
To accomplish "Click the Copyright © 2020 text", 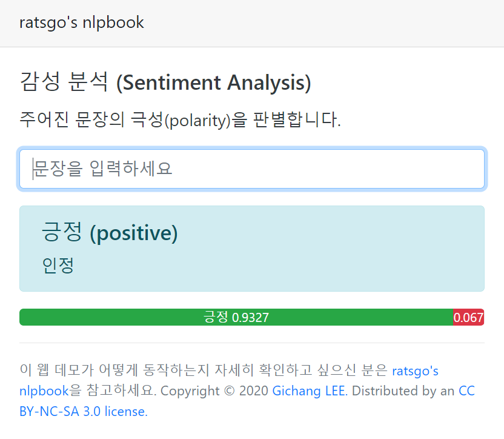I will [x=214, y=390].
